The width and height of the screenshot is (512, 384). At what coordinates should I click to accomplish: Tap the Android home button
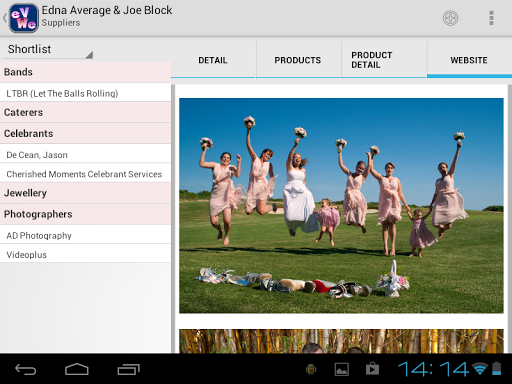coord(77,369)
